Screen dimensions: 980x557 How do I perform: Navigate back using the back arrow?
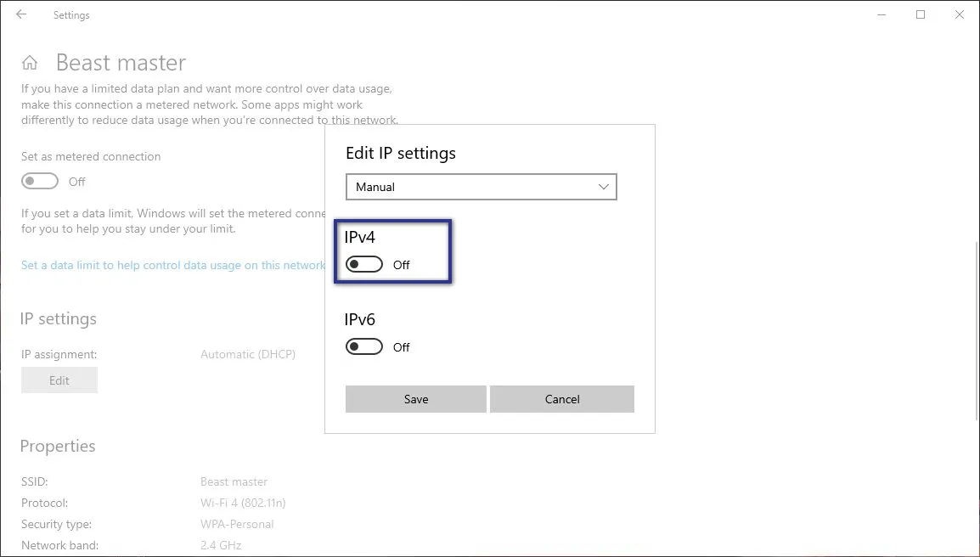coord(21,14)
